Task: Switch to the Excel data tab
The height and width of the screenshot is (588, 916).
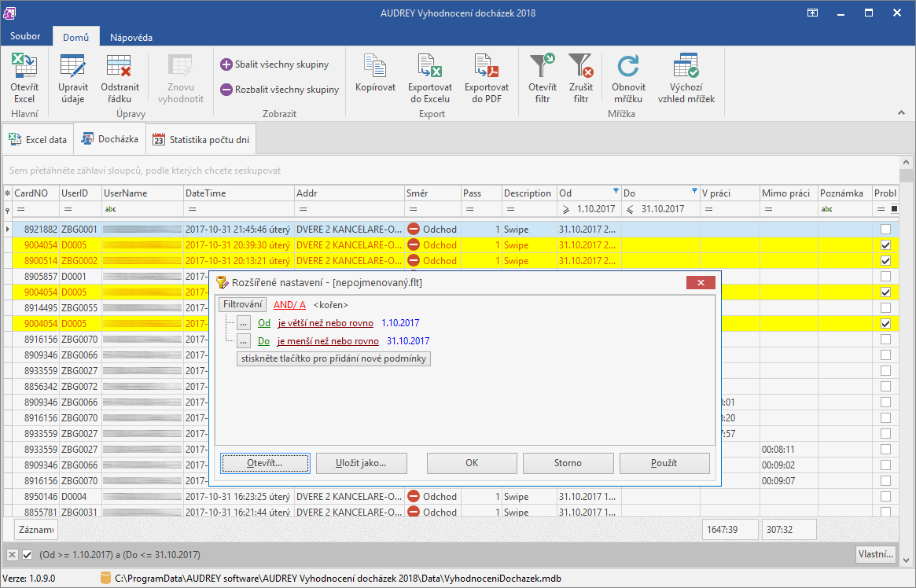Action: (x=38, y=140)
